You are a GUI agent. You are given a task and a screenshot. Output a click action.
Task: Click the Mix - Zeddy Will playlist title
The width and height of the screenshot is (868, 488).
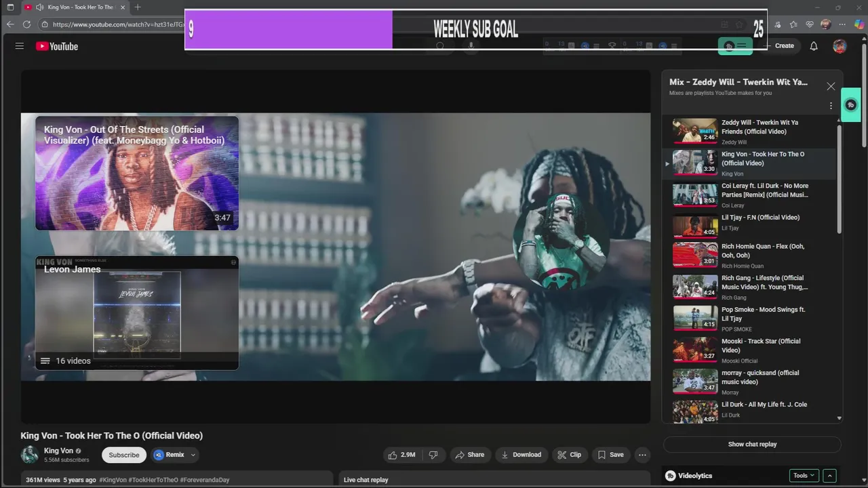pyautogui.click(x=738, y=82)
